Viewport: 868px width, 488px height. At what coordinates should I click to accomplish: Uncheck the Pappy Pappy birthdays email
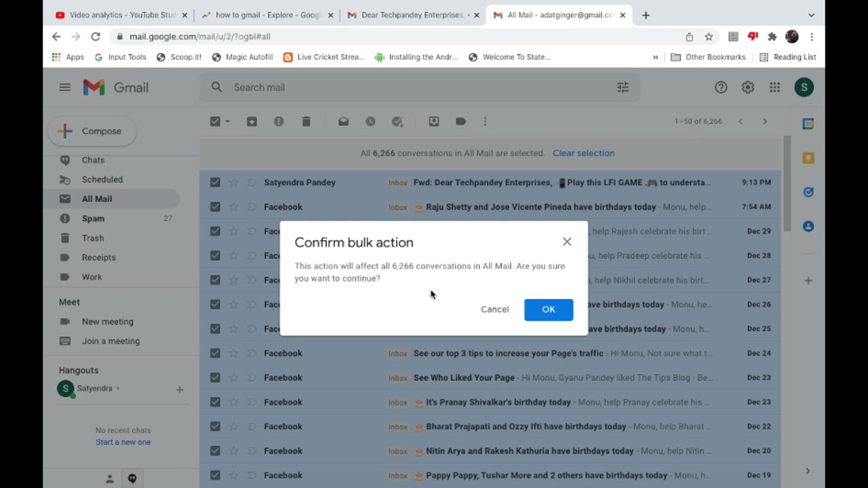pyautogui.click(x=215, y=475)
